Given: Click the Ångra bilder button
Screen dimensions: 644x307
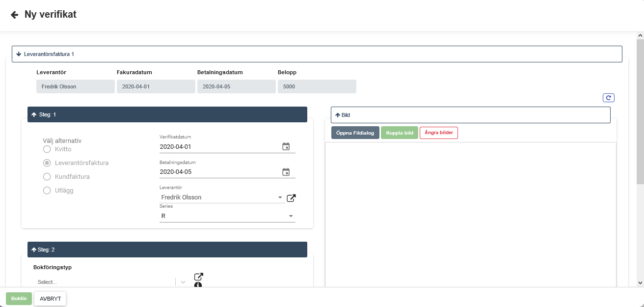Looking at the screenshot, I should (x=438, y=133).
